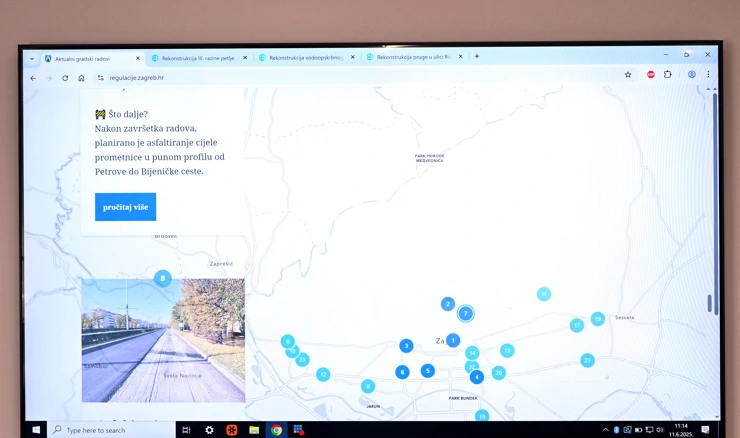
Task: Go to the browser home icon
Action: [81, 78]
